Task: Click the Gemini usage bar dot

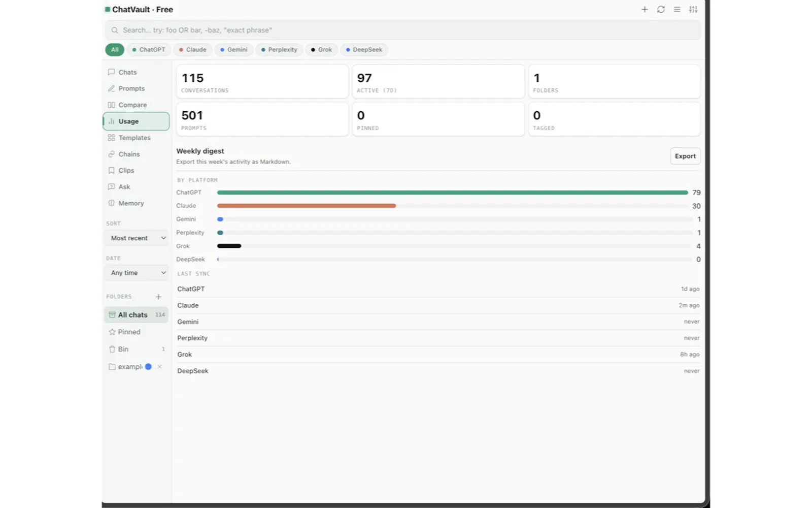Action: pos(220,219)
